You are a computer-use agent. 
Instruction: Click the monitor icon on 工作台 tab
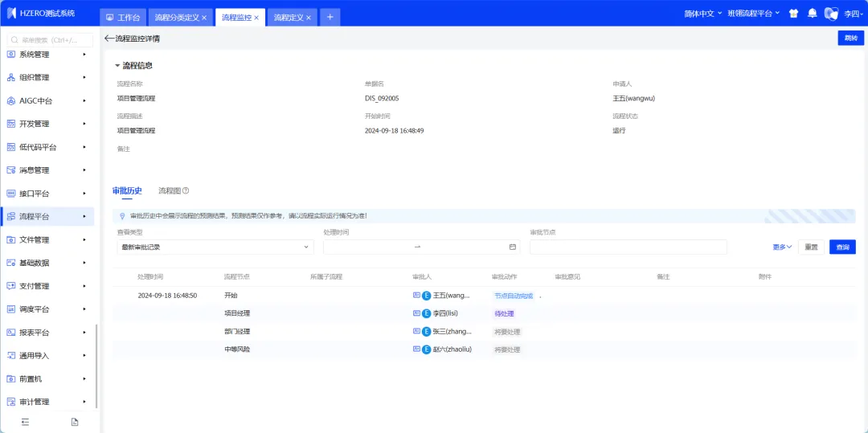coord(109,18)
